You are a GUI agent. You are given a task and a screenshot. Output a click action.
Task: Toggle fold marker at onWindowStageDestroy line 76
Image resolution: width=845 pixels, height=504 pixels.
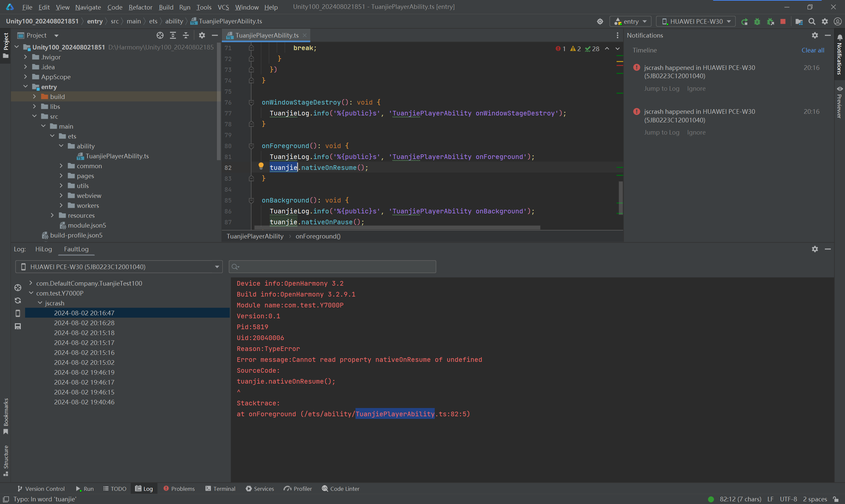(x=252, y=103)
